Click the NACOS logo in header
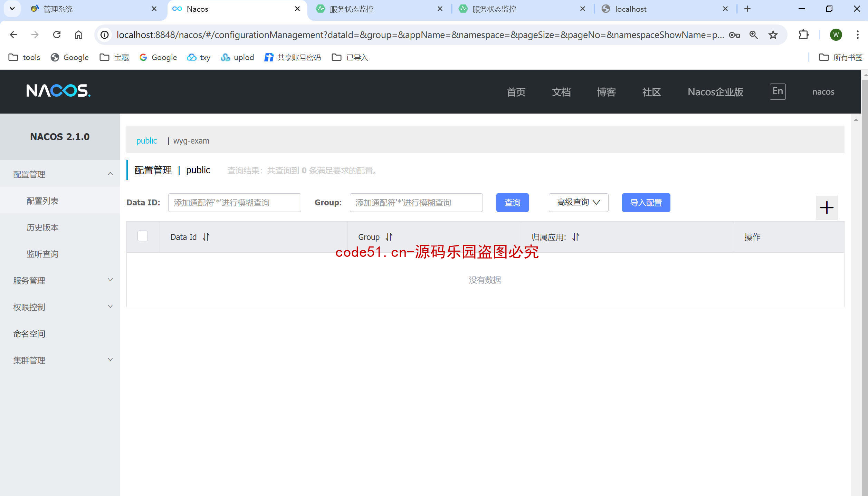This screenshot has width=868, height=496. coord(58,91)
